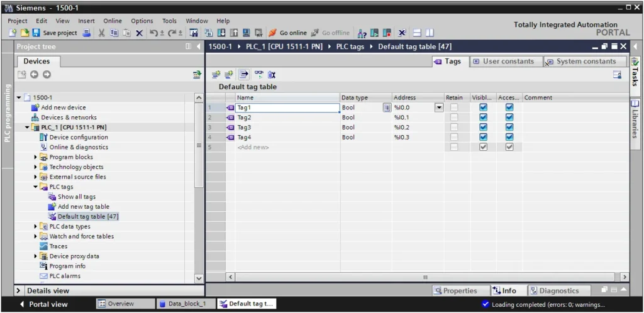644x313 pixels.
Task: Toggle Retain checkbox for Tag1
Action: pos(454,107)
